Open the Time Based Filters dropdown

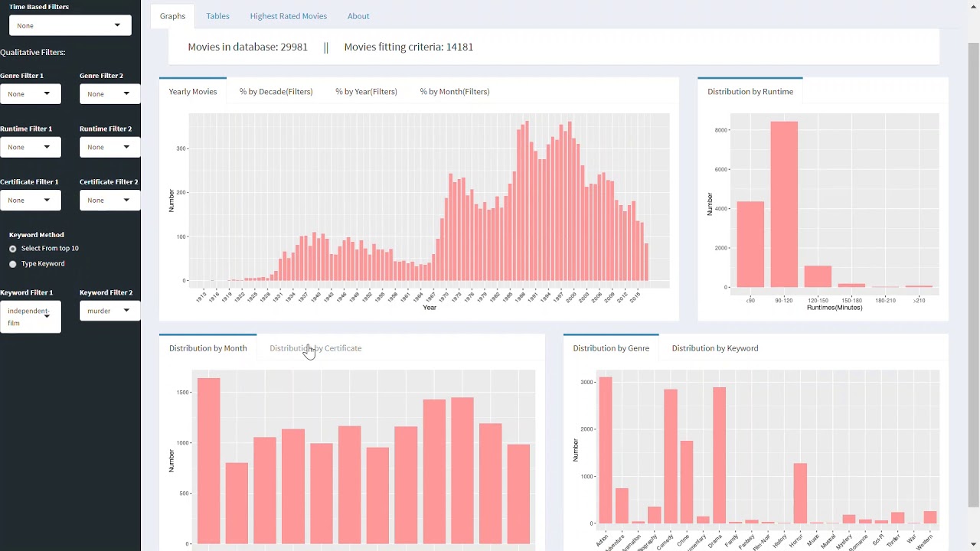70,25
